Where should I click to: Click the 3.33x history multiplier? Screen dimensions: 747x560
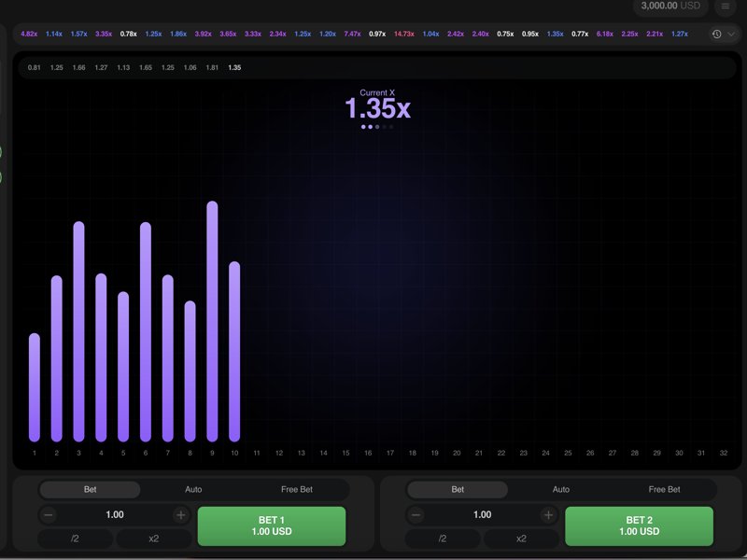253,34
